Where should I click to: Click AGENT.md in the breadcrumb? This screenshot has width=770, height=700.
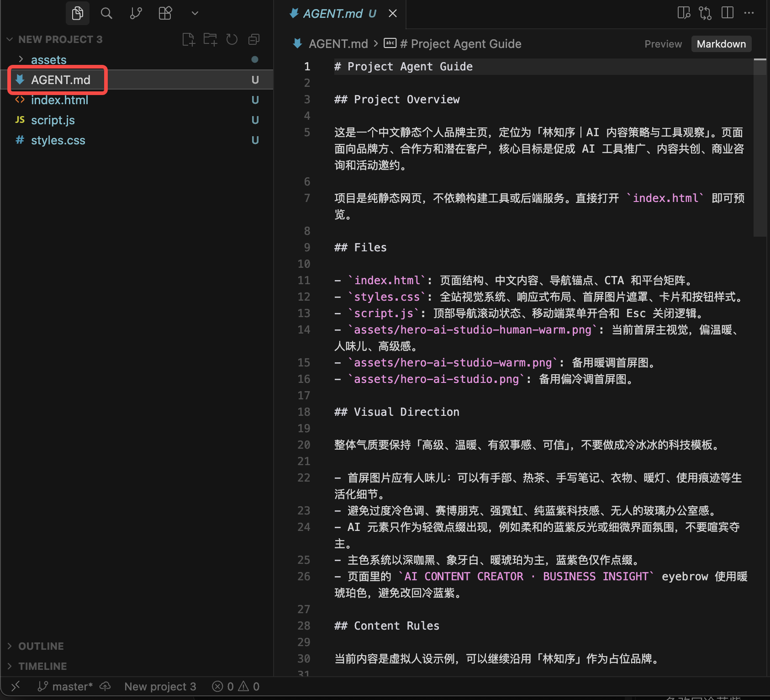click(338, 44)
